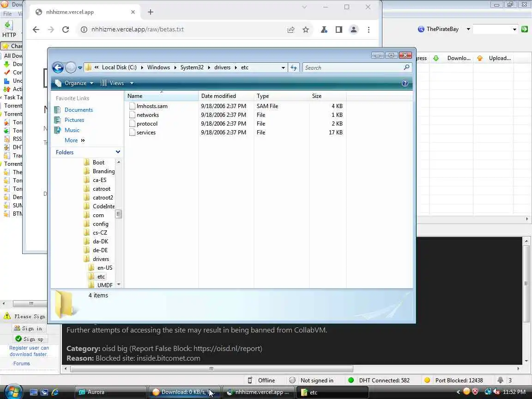Click BitComet green search go icon
Viewport: 532px width, 399px height.
point(525,29)
